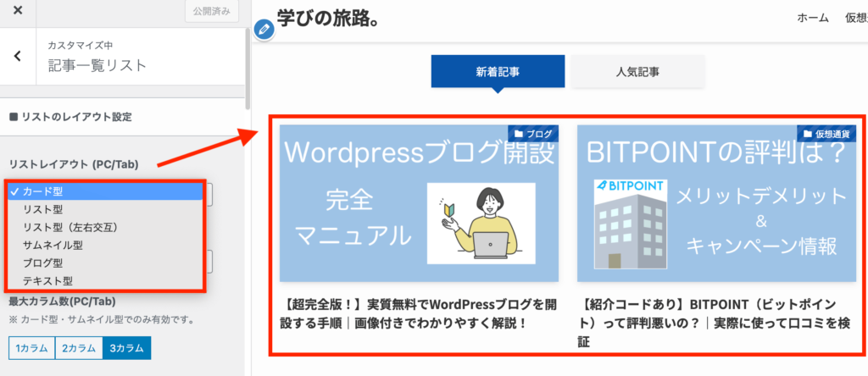Close the customizer with the X icon
This screenshot has width=868, height=376.
[x=18, y=11]
